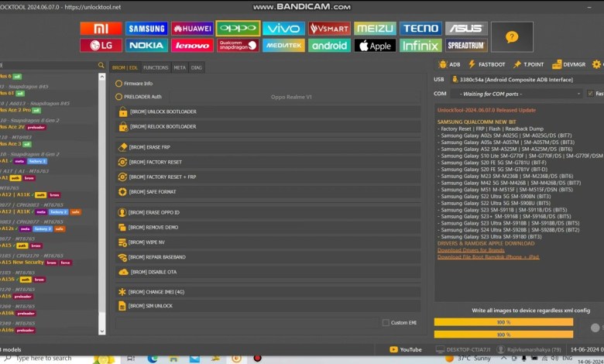This screenshot has height=364, width=604.
Task: Run [BROM] CHANGE IMEI (4G)
Action: [x=268, y=292]
